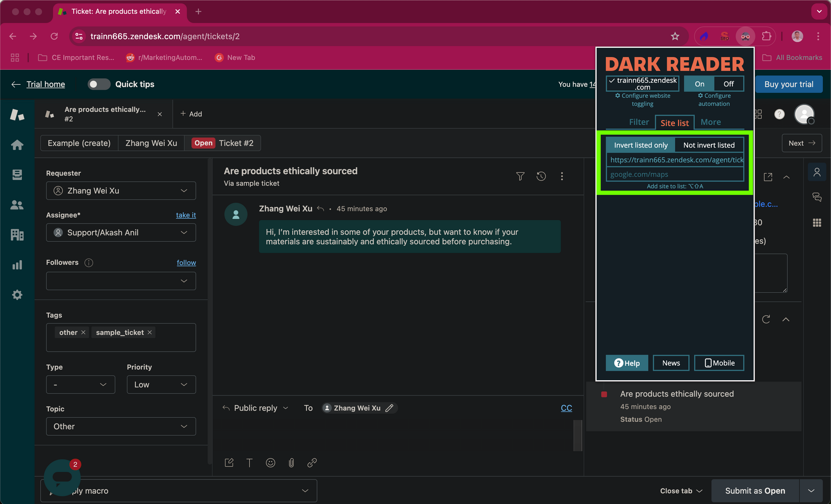This screenshot has height=504, width=831.
Task: Open the Customers icon in sidebar
Action: click(x=17, y=205)
